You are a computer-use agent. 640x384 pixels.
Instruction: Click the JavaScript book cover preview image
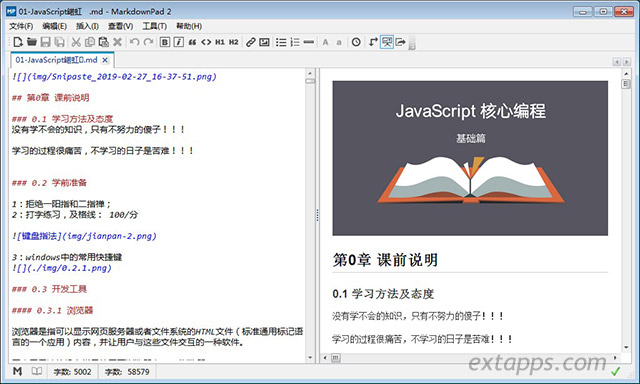470,158
